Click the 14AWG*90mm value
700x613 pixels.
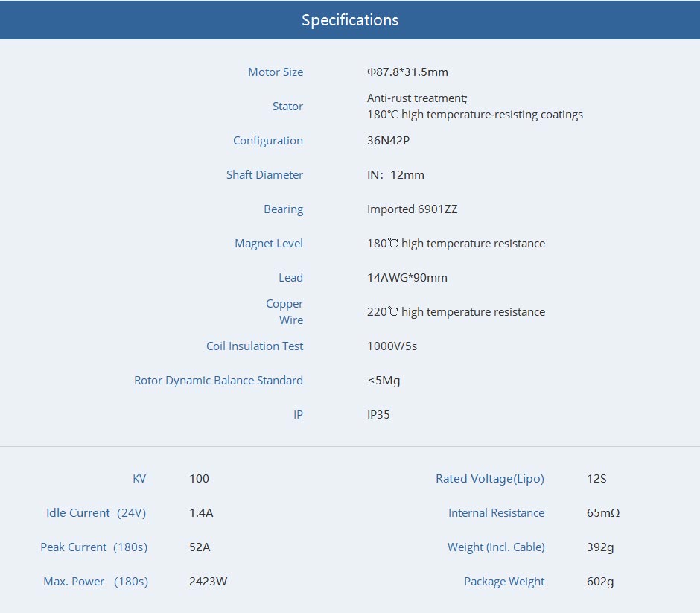pyautogui.click(x=407, y=278)
